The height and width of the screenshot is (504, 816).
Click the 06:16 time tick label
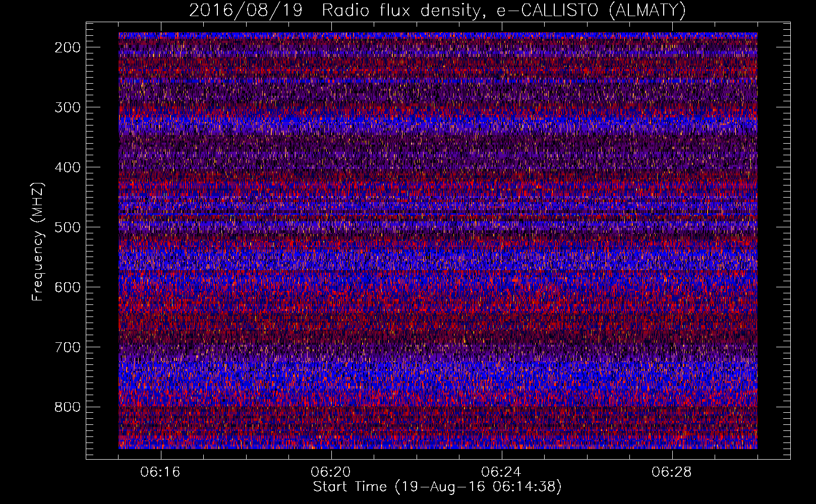[x=160, y=472]
